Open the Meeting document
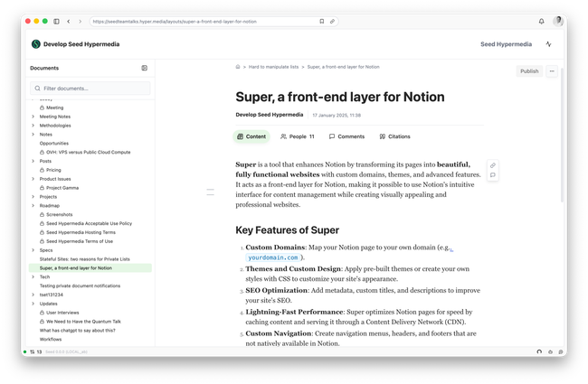 55,108
